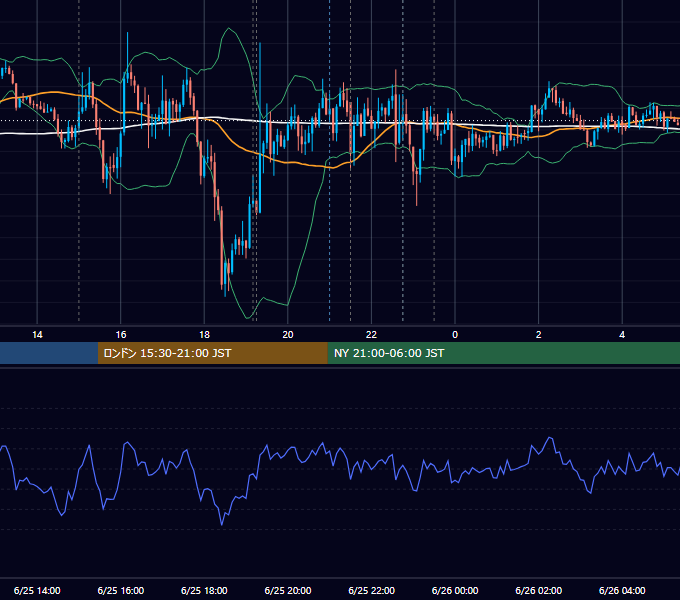Click the 6/26 04:00 date label
Screen dimensions: 680x600
coord(622,590)
